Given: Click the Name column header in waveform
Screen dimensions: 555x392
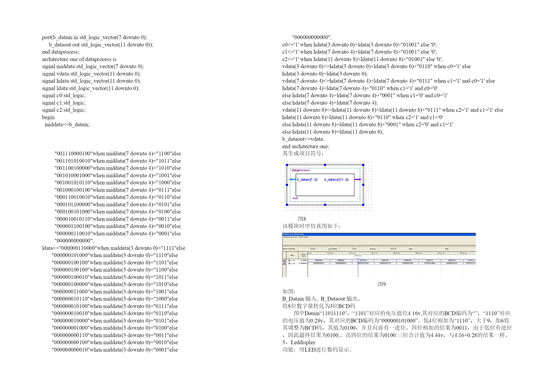Looking at the screenshot, I should (x=292, y=255).
